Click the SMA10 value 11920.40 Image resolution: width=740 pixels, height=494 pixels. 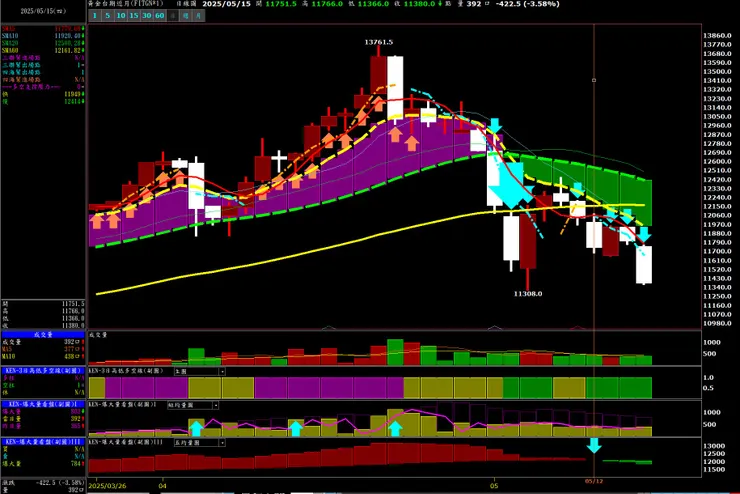tap(69, 36)
